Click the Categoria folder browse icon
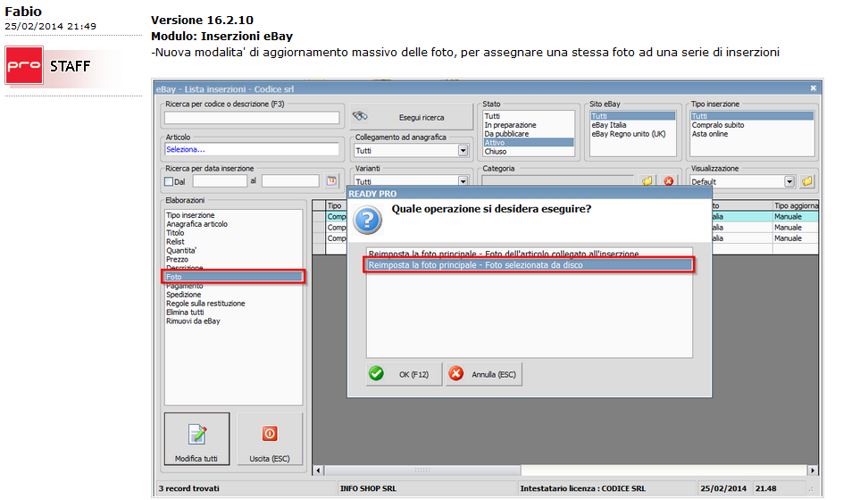The width and height of the screenshot is (868, 500). (x=647, y=180)
